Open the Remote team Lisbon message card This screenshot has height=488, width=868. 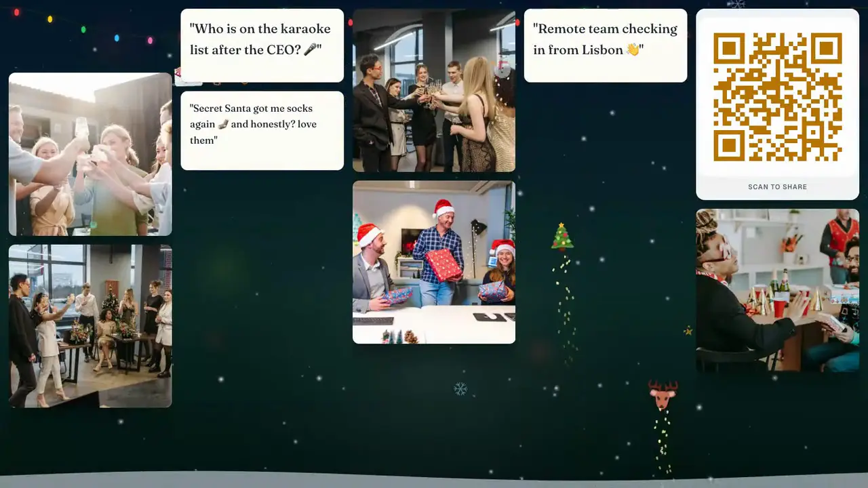[606, 45]
